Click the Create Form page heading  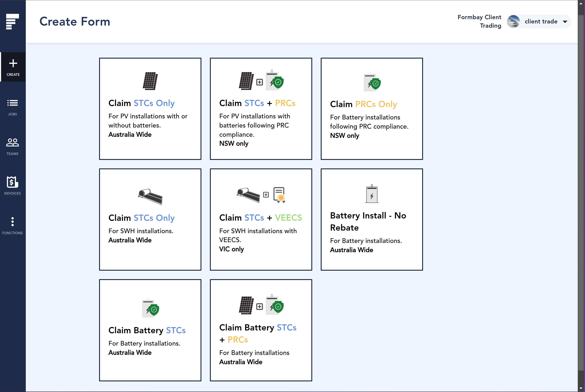[75, 22]
